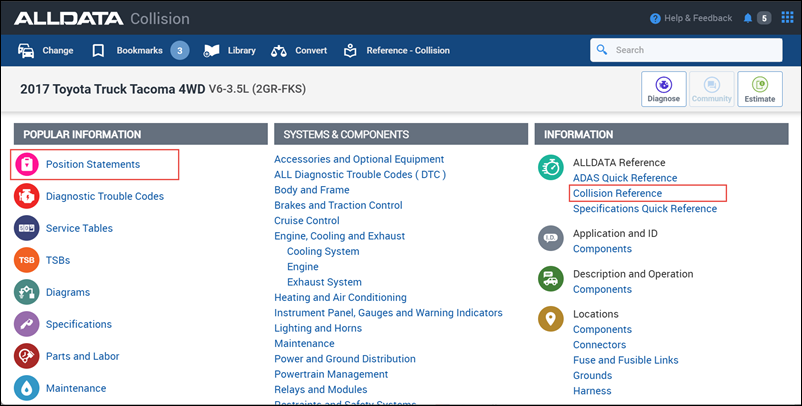The width and height of the screenshot is (802, 406).
Task: Click the Parts and Labor icon
Action: coord(27,356)
